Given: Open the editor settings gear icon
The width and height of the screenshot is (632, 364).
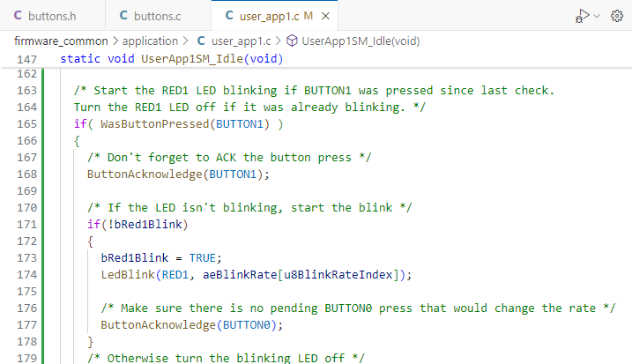Looking at the screenshot, I should coord(617,16).
